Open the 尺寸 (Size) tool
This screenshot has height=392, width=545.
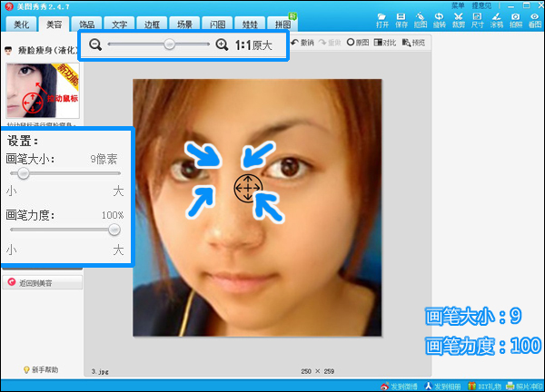point(478,21)
